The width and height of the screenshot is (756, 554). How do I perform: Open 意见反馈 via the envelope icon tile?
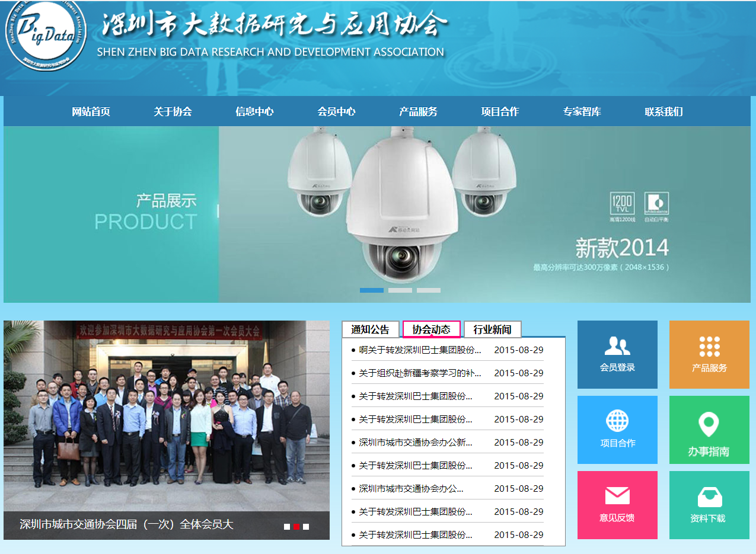(617, 505)
